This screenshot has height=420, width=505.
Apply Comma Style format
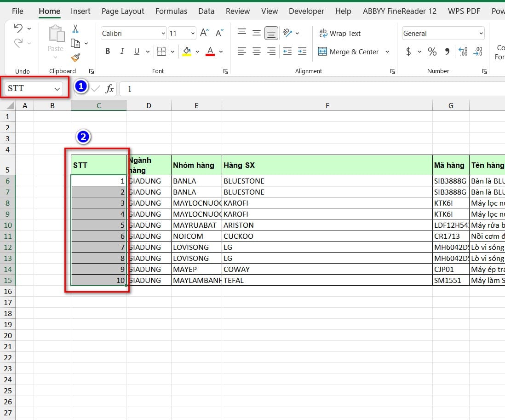coord(447,51)
